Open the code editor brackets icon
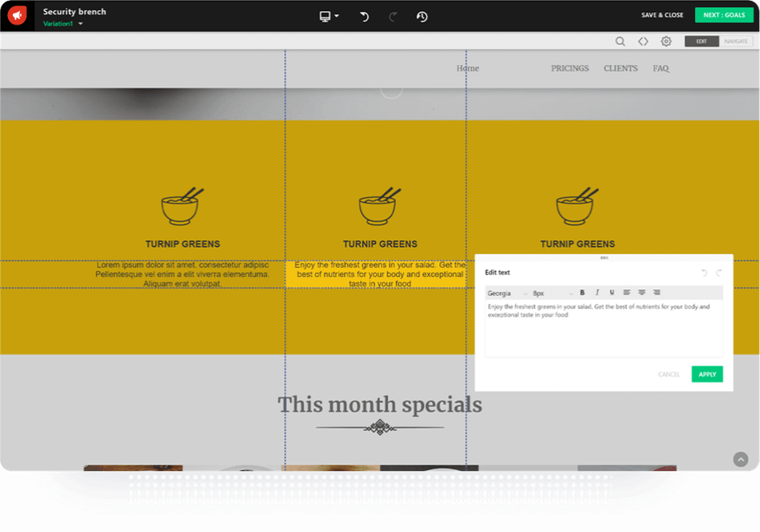760x532 pixels. click(643, 41)
